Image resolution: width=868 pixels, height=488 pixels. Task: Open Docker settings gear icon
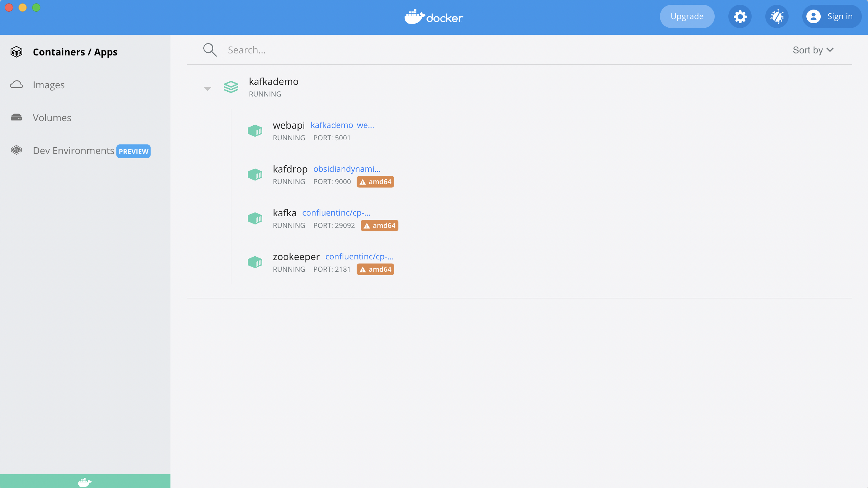740,16
